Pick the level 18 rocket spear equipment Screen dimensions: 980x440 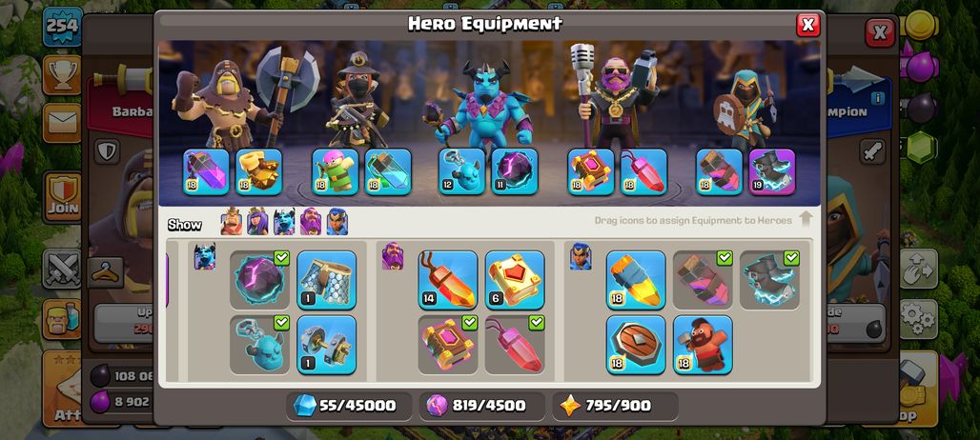pos(636,280)
